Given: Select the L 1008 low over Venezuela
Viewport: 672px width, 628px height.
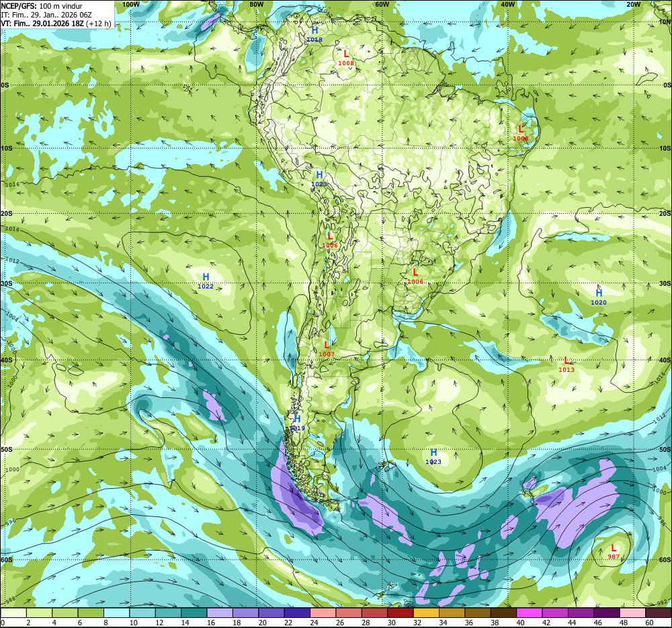Looking at the screenshot, I should point(346,58).
